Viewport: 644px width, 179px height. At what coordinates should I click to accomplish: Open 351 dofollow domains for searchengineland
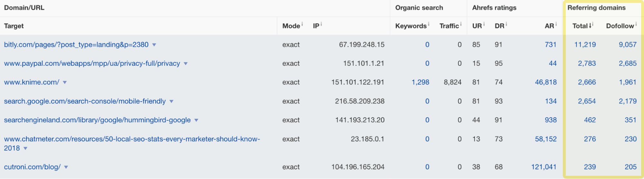click(x=630, y=120)
